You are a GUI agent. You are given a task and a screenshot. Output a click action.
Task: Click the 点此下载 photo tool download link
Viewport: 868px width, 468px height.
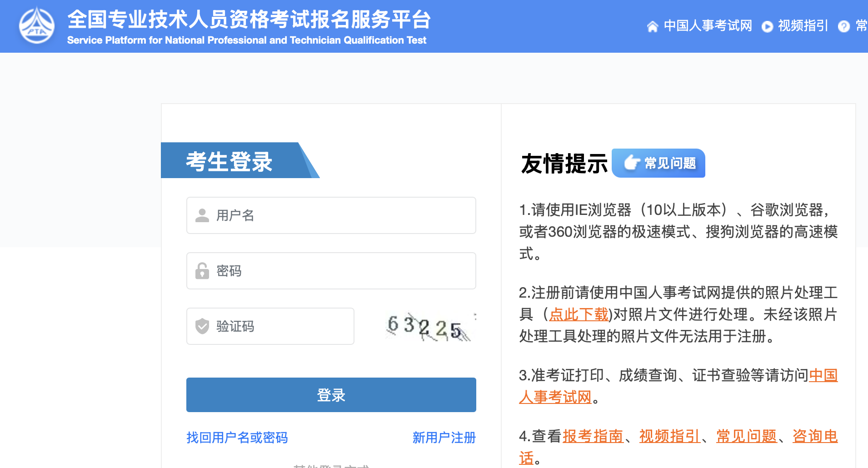(578, 314)
